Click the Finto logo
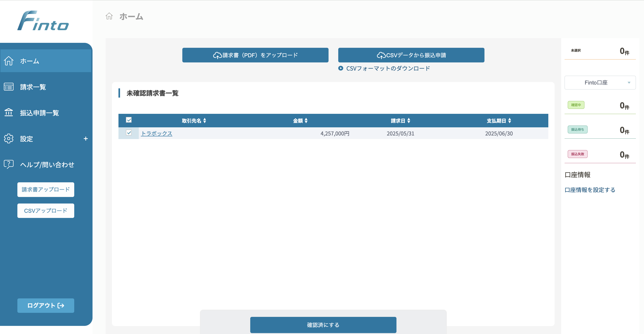Viewport: 644px width, 334px height. tap(43, 21)
